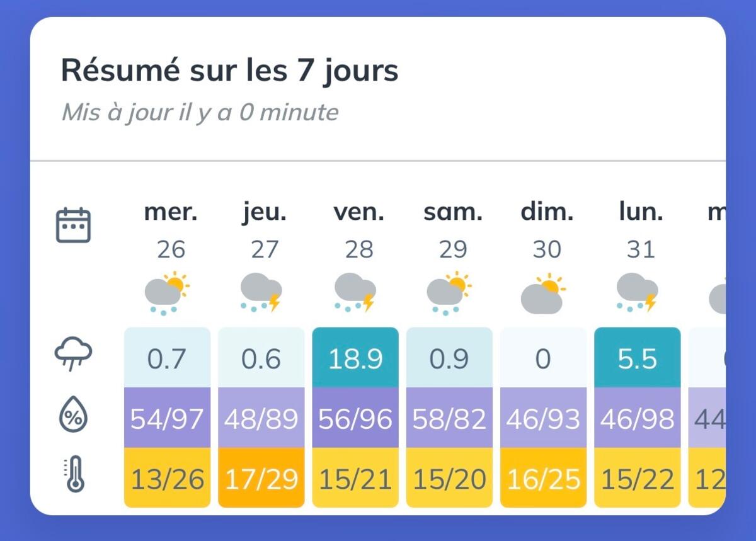Click the calendar icon in the left column
The image size is (756, 541).
click(x=74, y=225)
